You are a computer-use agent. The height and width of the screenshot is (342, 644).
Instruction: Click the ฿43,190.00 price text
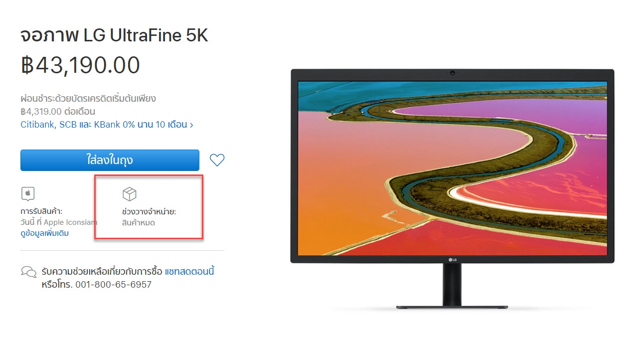[80, 65]
